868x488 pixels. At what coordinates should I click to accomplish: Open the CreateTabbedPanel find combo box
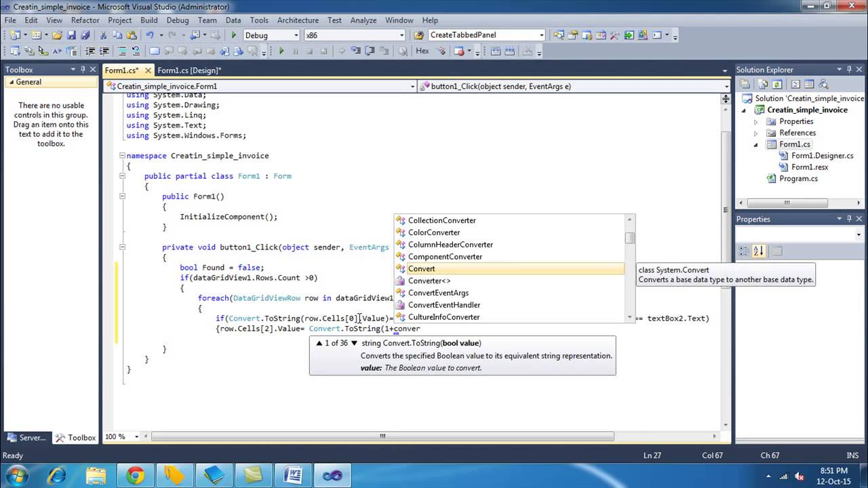point(541,35)
